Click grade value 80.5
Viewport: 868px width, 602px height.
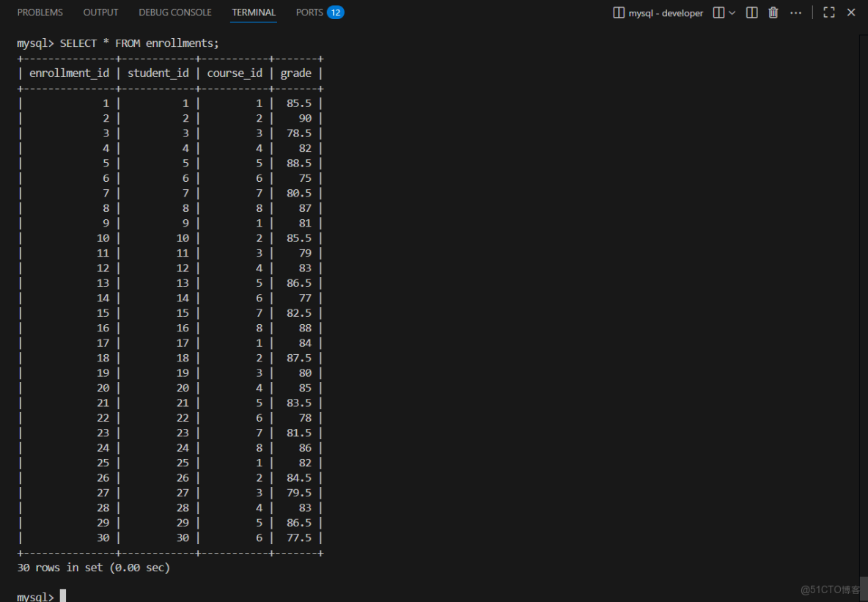299,193
